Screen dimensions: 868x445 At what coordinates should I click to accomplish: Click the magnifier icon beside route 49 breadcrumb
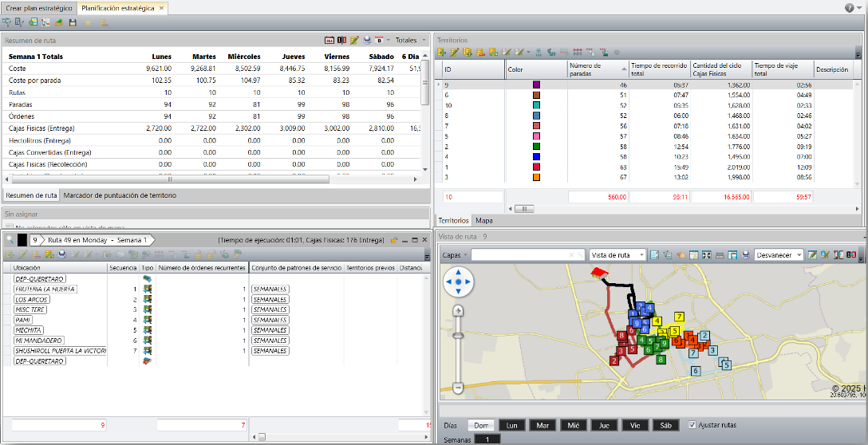click(x=10, y=240)
